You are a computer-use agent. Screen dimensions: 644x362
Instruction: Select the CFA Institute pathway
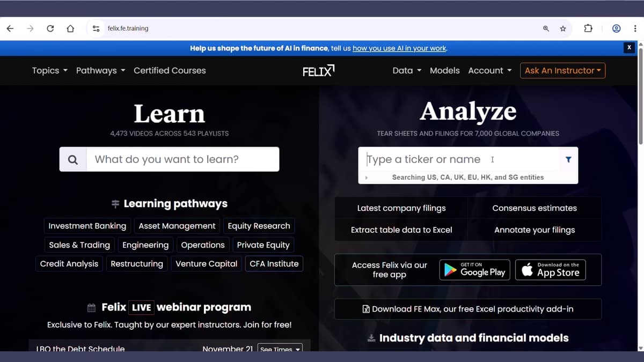[274, 263]
